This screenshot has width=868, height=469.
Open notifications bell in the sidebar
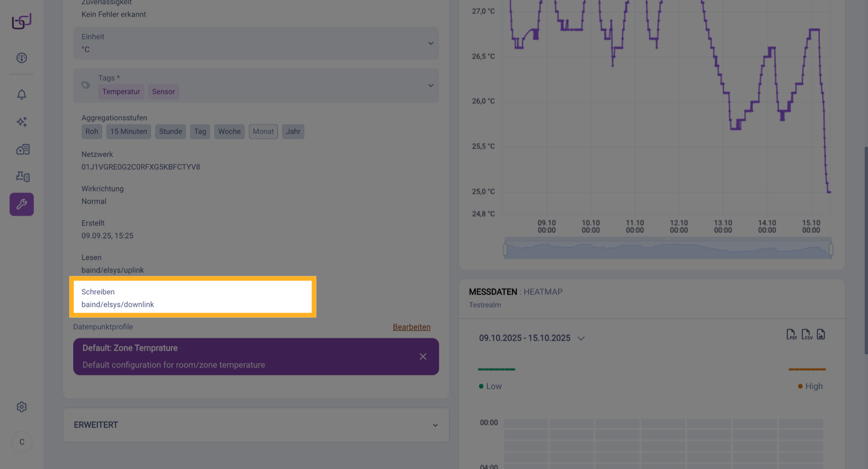click(22, 95)
